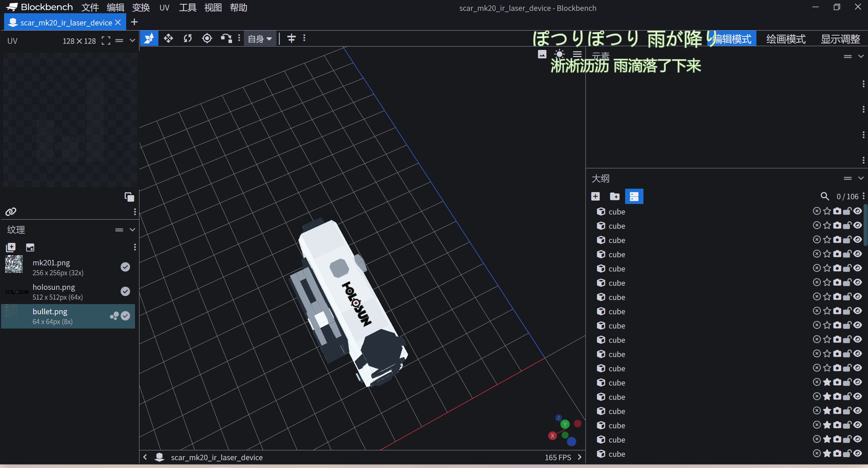Add a new project tab with plus
868x468 pixels.
134,22
